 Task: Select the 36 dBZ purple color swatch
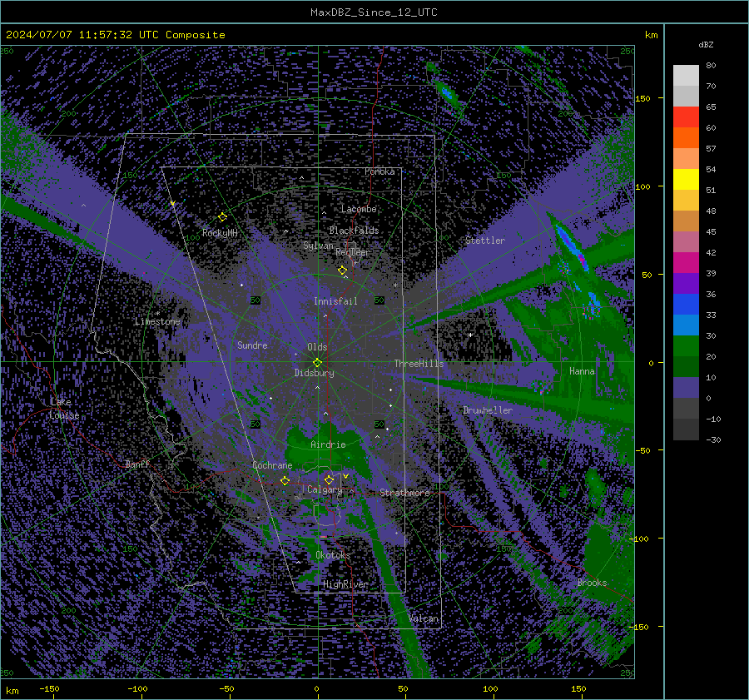686,283
